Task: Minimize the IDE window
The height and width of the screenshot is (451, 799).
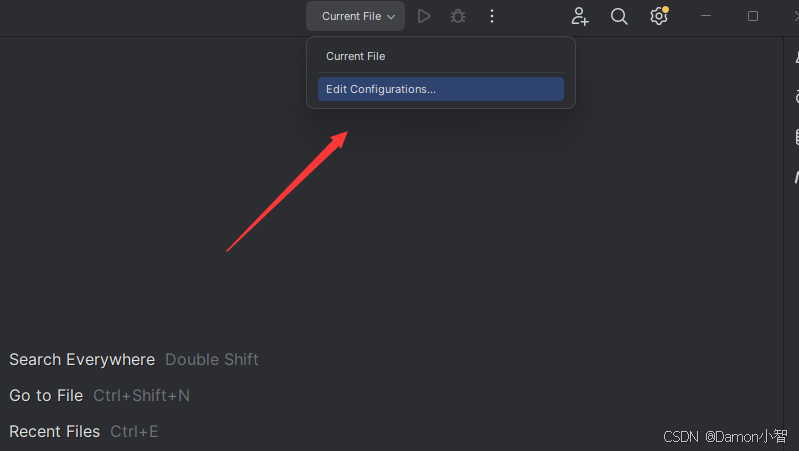Action: pyautogui.click(x=706, y=16)
